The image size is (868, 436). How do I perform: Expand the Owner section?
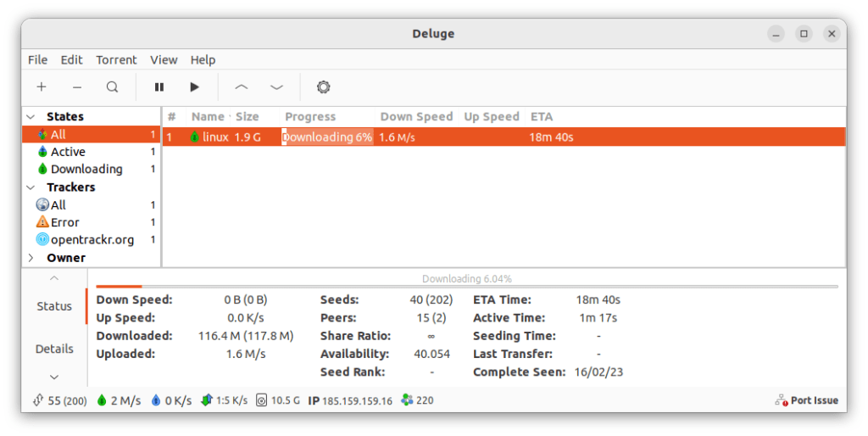[31, 258]
